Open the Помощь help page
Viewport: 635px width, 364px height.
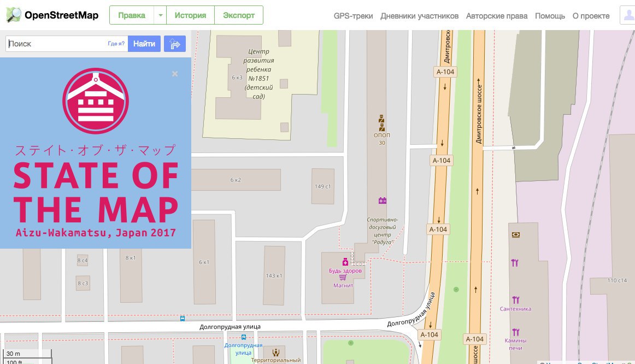[550, 16]
